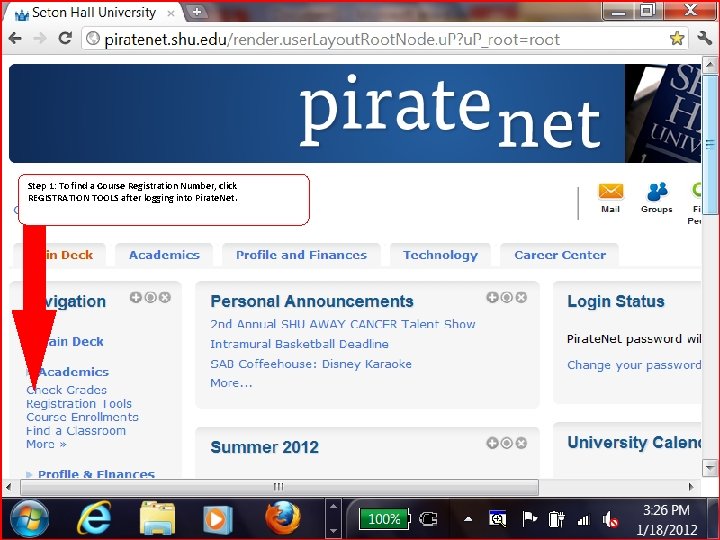Minimize icon in Summer 2012 panel
This screenshot has width=720, height=540.
click(x=506, y=443)
